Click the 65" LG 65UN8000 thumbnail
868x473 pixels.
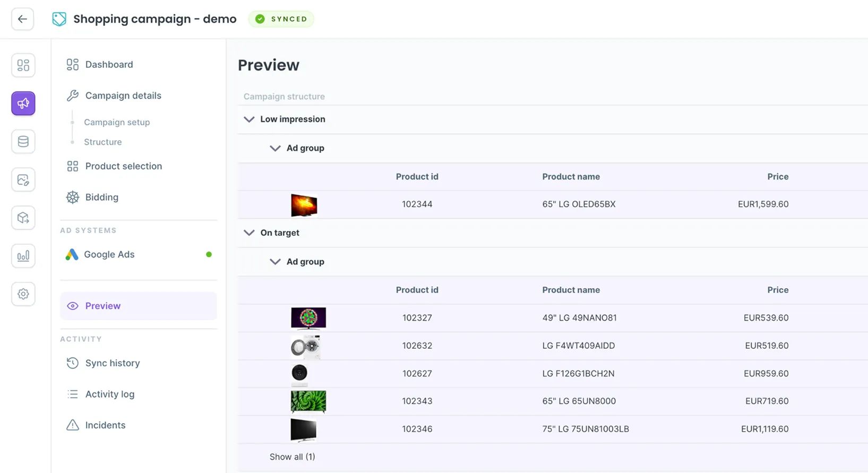click(308, 401)
